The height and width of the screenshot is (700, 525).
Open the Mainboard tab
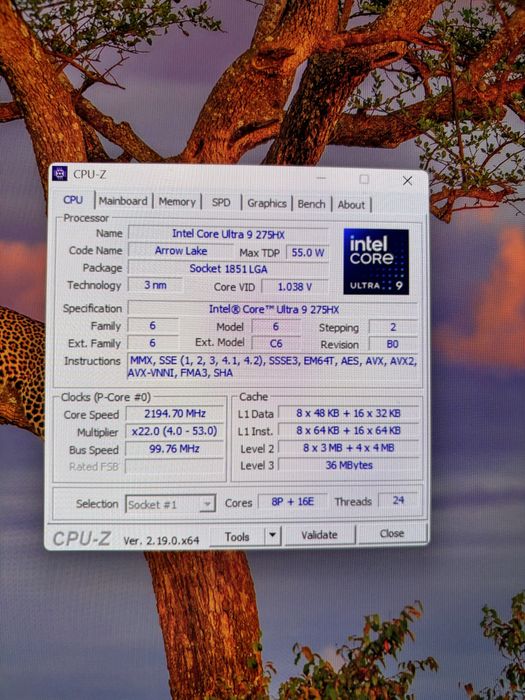(x=123, y=201)
